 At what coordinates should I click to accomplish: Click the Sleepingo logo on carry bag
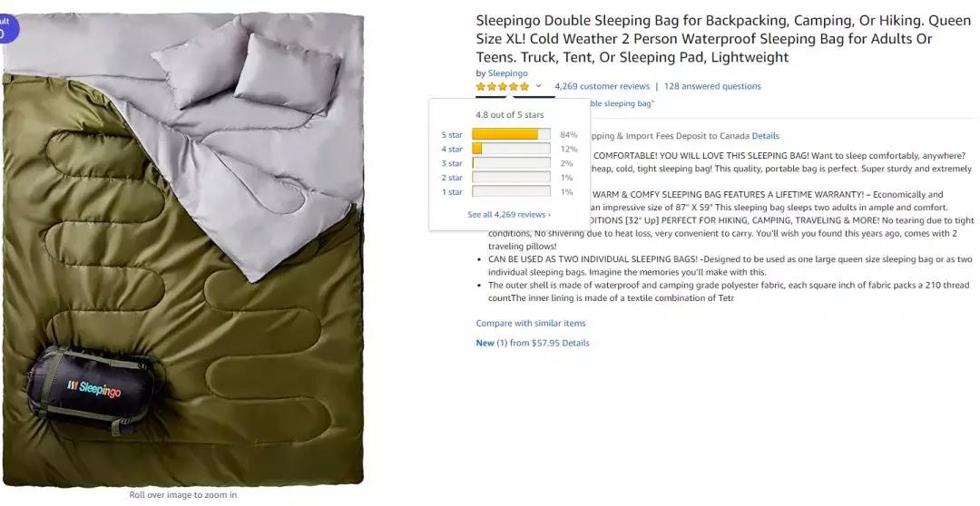(93, 389)
